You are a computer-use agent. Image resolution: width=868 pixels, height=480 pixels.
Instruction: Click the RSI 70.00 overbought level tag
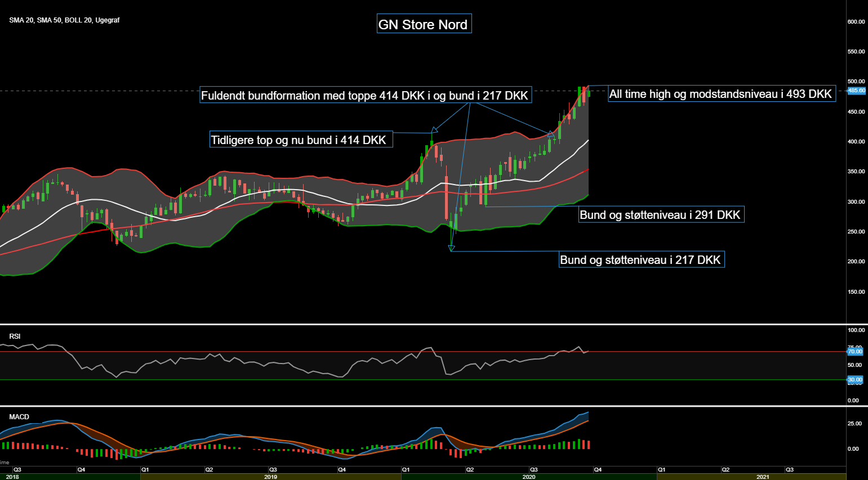(x=855, y=352)
